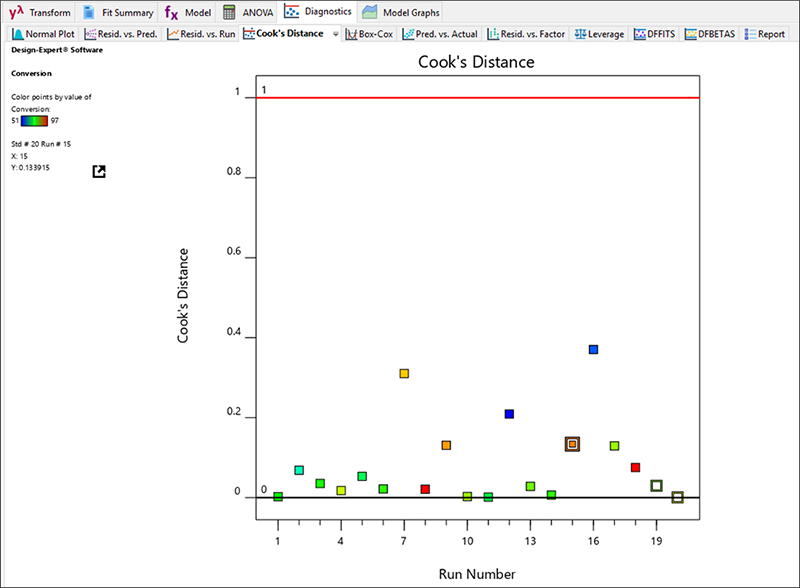Select the blue data point at run 16
Screen dimensions: 800x588
[593, 350]
